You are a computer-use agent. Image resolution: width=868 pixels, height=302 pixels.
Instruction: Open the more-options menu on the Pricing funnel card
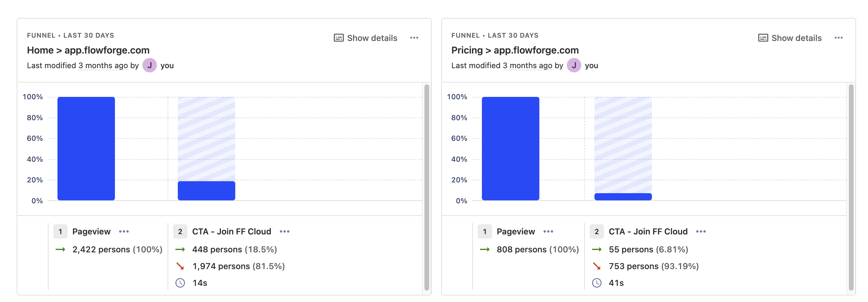[x=839, y=38]
